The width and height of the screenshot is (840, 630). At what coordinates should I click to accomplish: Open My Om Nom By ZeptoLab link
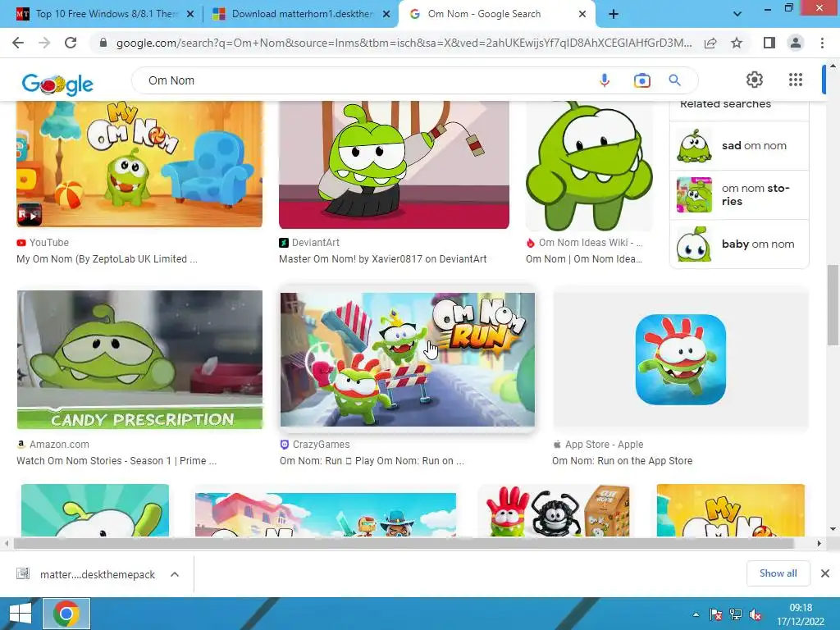[x=107, y=259]
